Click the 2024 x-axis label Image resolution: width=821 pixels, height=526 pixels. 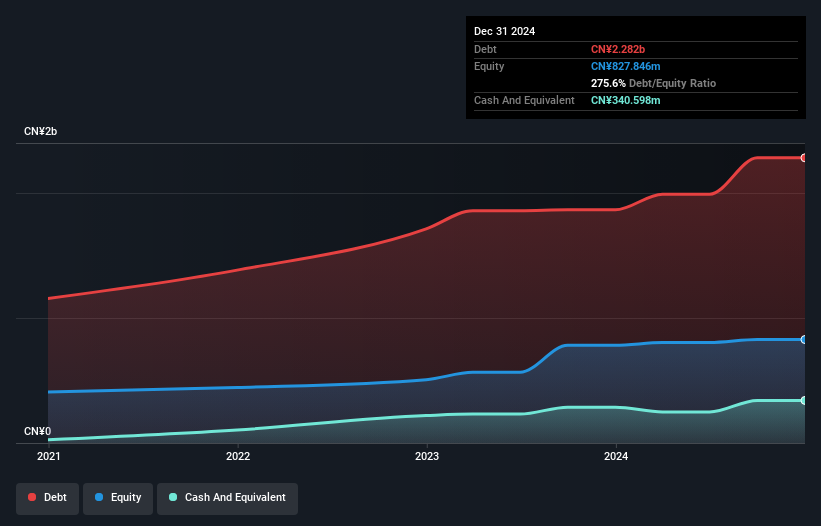pyautogui.click(x=616, y=456)
